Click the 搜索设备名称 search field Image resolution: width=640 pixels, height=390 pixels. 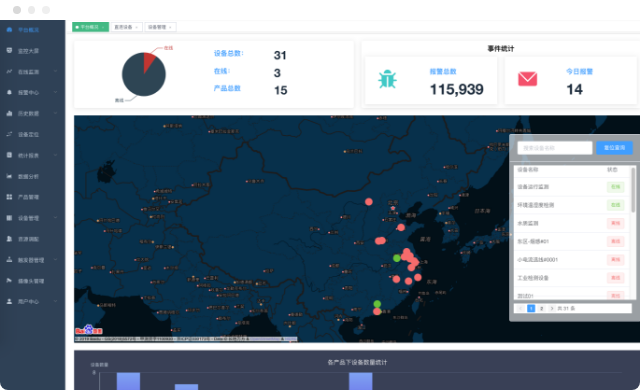point(555,148)
